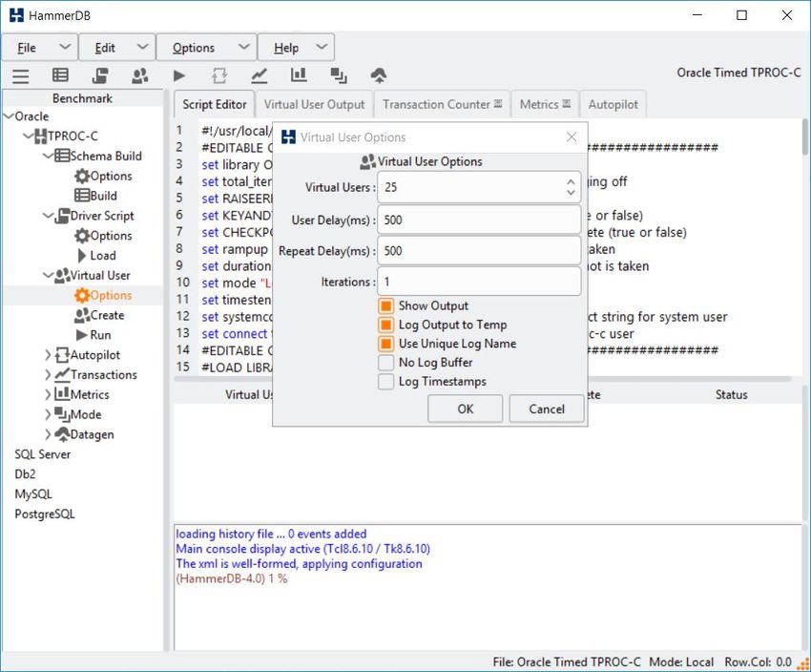The width and height of the screenshot is (811, 672).
Task: Click the Metrics bar icon in tree
Action: tap(62, 394)
